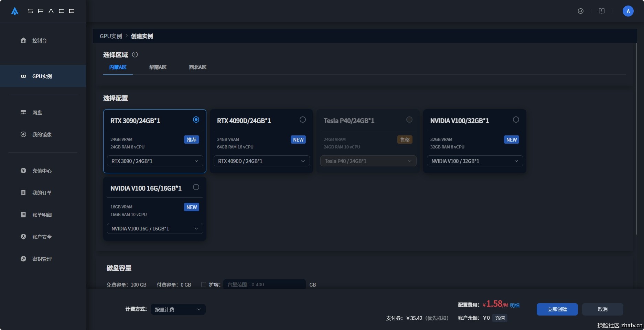Enable the 扩容 checkbox
This screenshot has height=330, width=644.
[x=204, y=285]
